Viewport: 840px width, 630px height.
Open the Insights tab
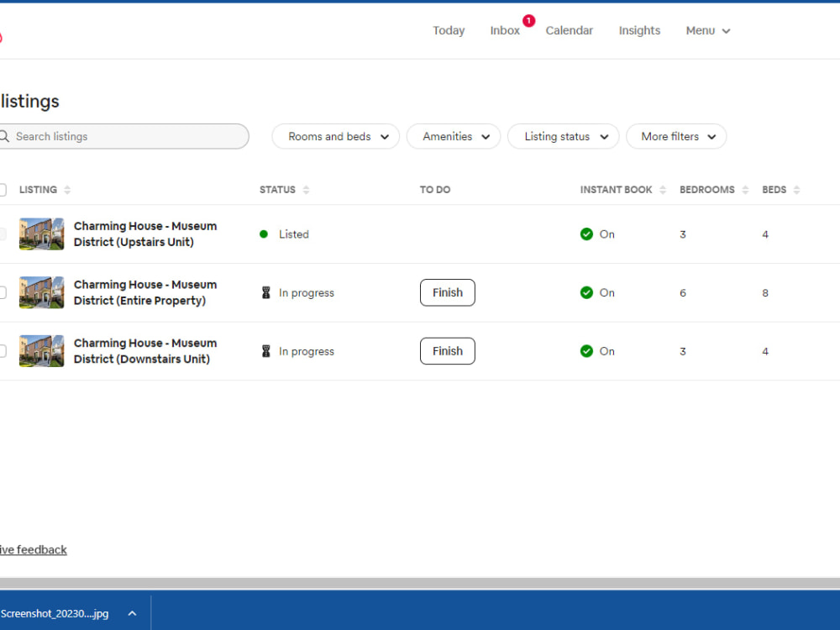tap(639, 30)
